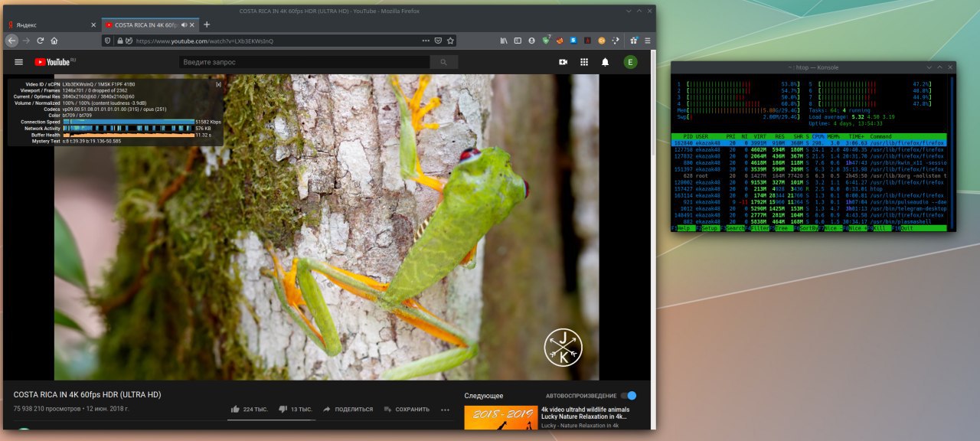Image resolution: width=980 pixels, height=441 pixels.
Task: Open YouTube apps grid
Action: (584, 62)
